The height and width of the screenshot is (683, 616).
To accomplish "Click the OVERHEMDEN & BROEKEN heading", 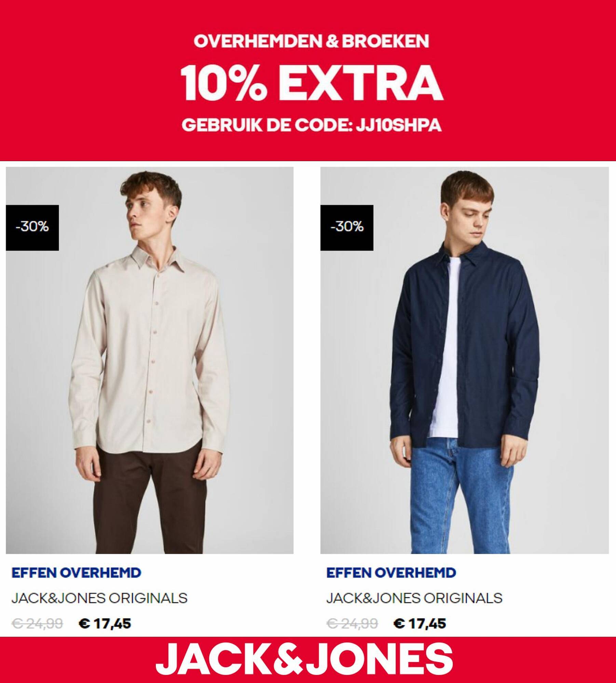I will tap(312, 41).
